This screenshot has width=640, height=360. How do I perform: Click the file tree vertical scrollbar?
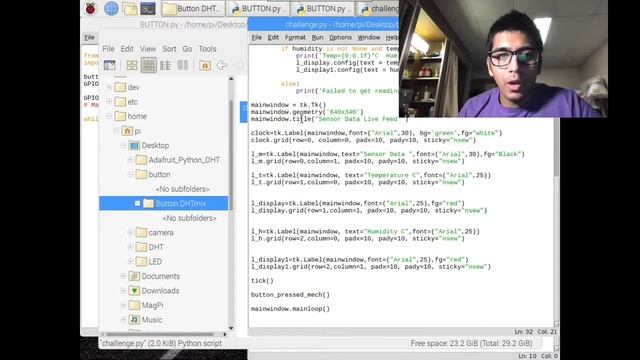click(x=231, y=155)
